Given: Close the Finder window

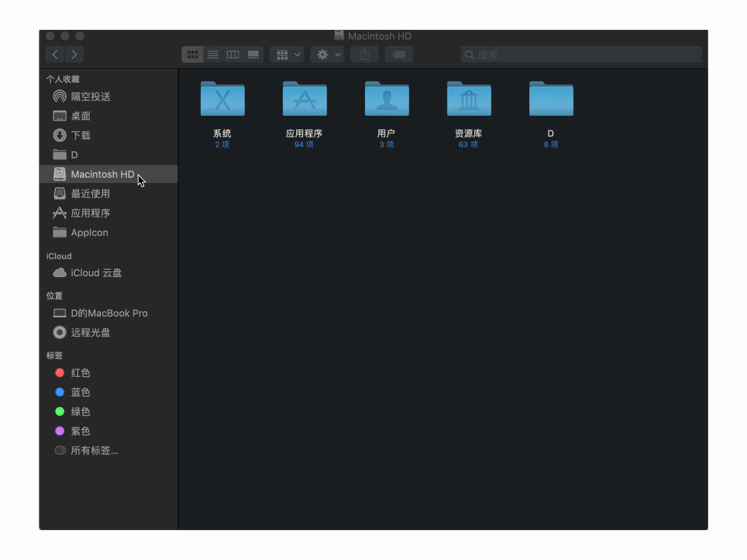Looking at the screenshot, I should [50, 36].
